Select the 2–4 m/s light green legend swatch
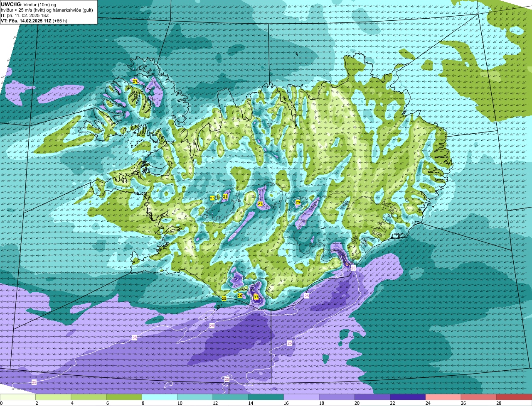532x406 pixels. [x=53, y=397]
